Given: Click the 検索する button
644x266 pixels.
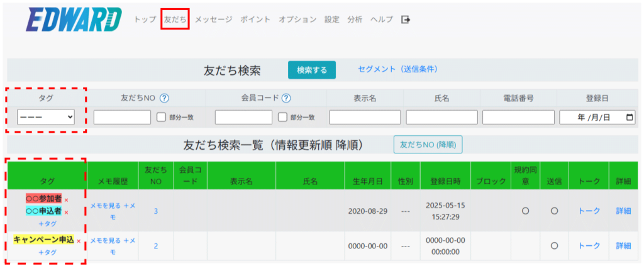Looking at the screenshot, I should pos(312,70).
